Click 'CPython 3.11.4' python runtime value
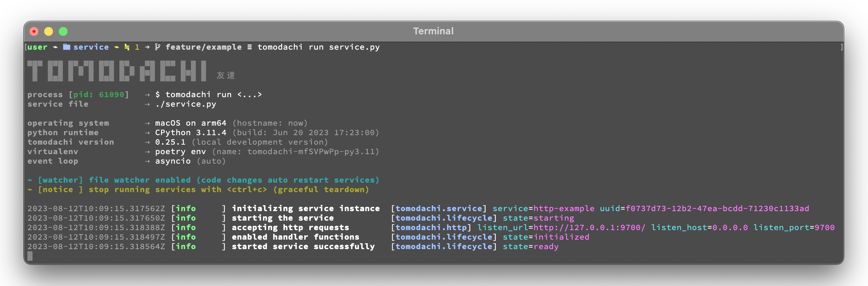Viewport: 868px width, 286px height. 191,133
